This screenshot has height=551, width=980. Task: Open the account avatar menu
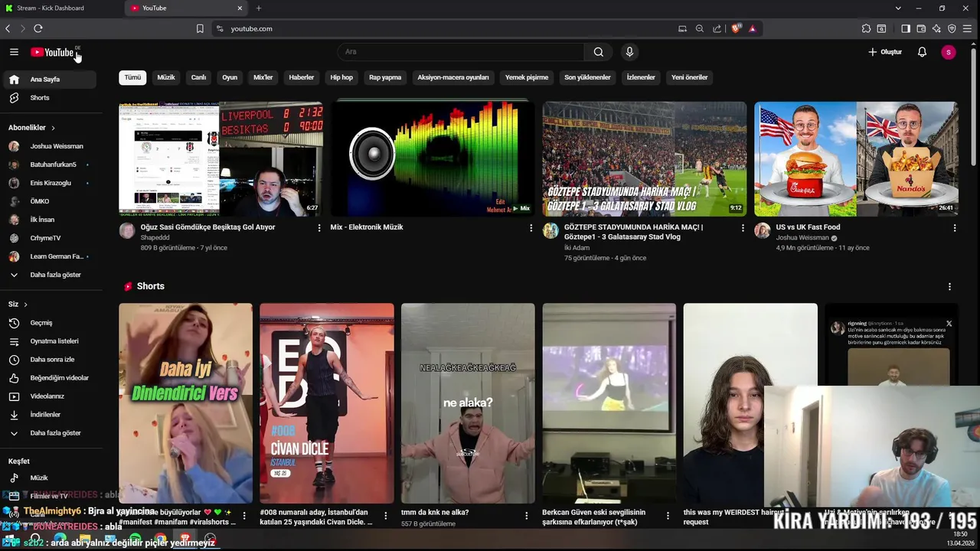tap(949, 52)
